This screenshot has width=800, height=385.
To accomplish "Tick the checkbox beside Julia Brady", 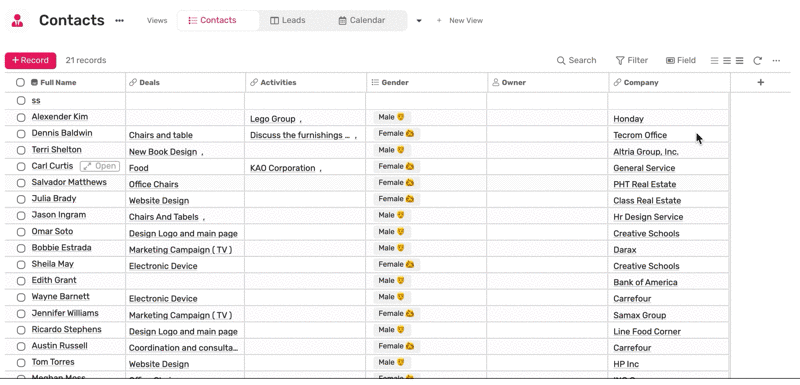I will click(21, 199).
